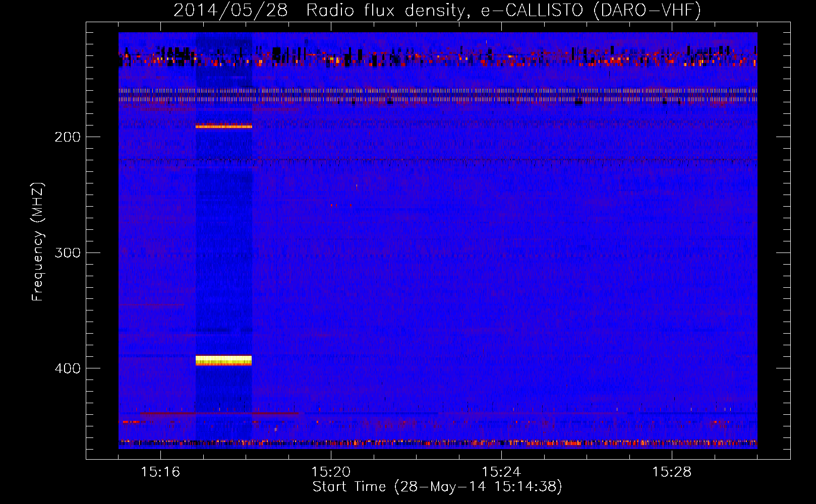816x504 pixels.
Task: Click the 400 frequency tick label
Action: point(68,368)
